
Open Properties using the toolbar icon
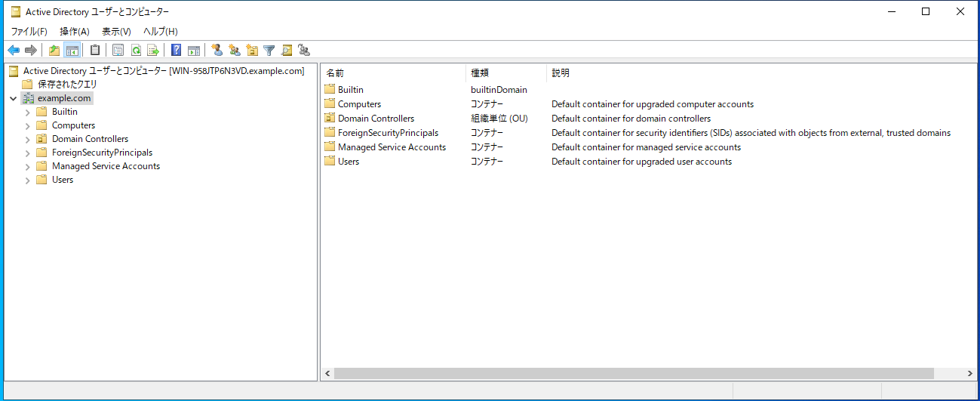click(x=118, y=51)
